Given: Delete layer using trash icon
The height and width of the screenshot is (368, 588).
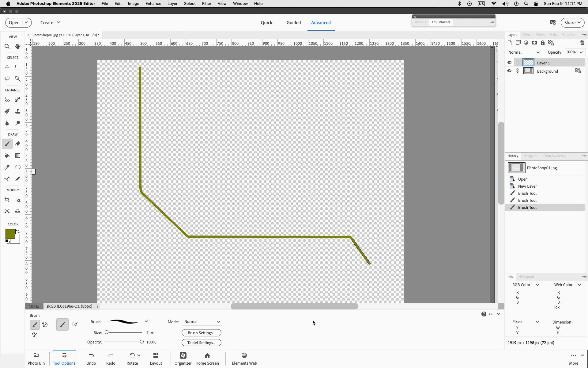Looking at the screenshot, I should [582, 43].
